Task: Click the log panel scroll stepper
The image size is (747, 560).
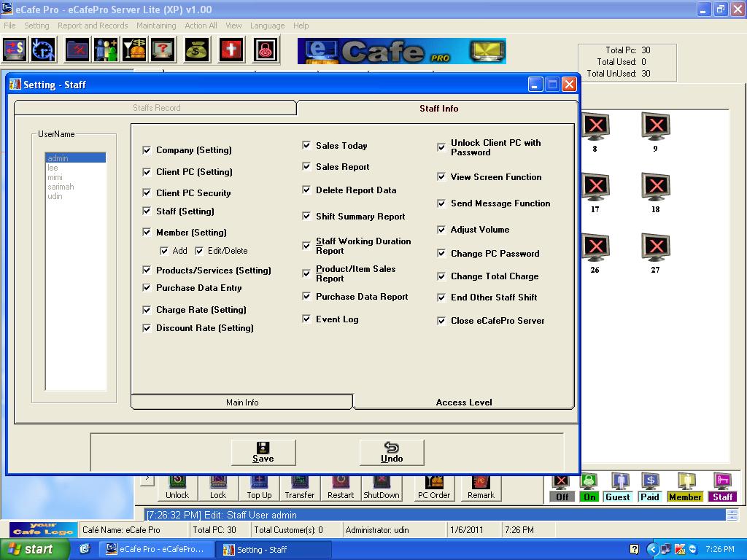Action: click(x=732, y=515)
